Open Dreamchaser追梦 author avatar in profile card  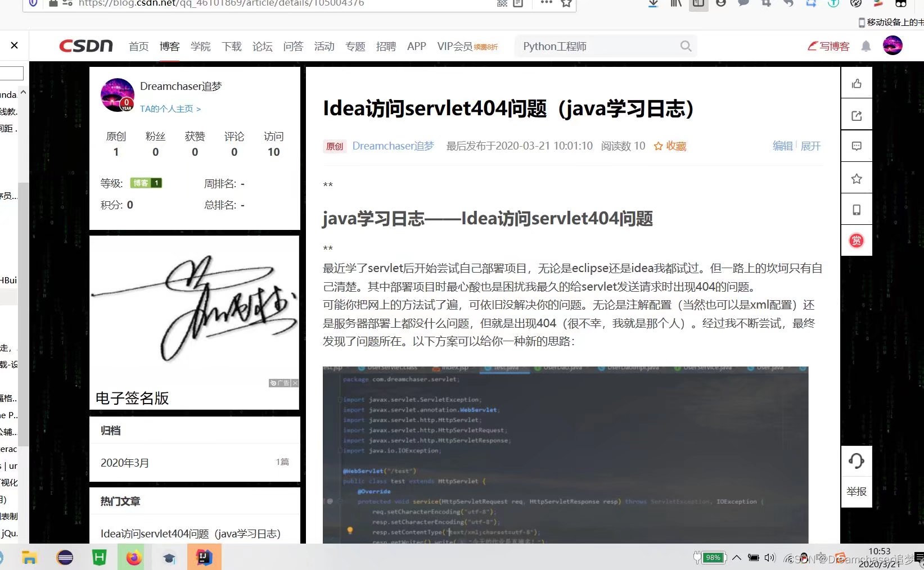[x=117, y=94]
